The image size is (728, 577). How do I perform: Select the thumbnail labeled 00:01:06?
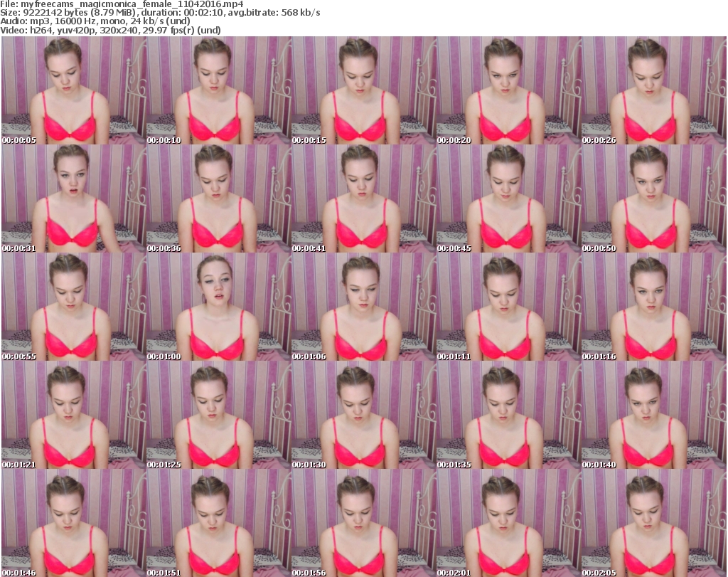363,307
